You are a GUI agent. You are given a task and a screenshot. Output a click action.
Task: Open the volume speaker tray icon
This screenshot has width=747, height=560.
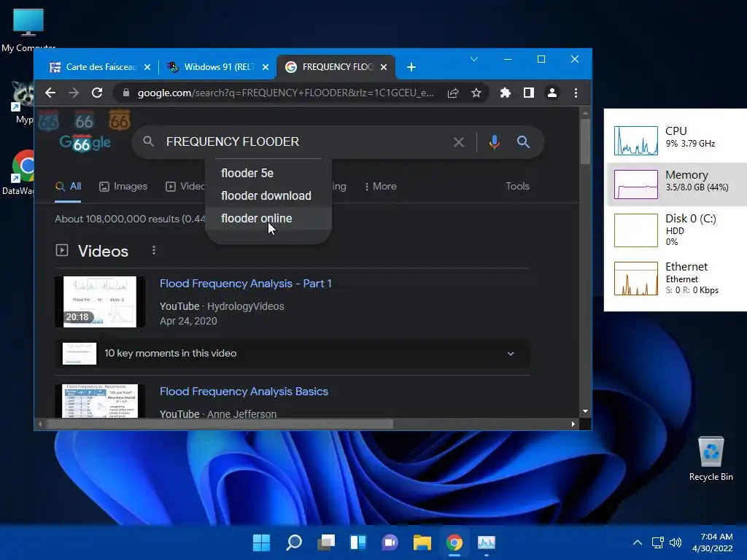coord(675,542)
